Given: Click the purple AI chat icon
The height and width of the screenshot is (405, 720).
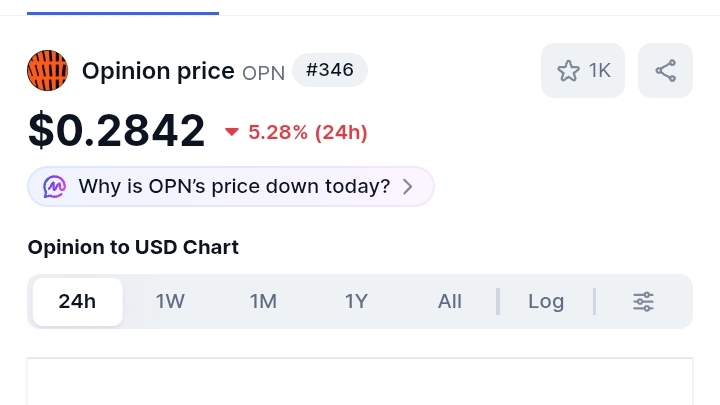Looking at the screenshot, I should pos(55,187).
